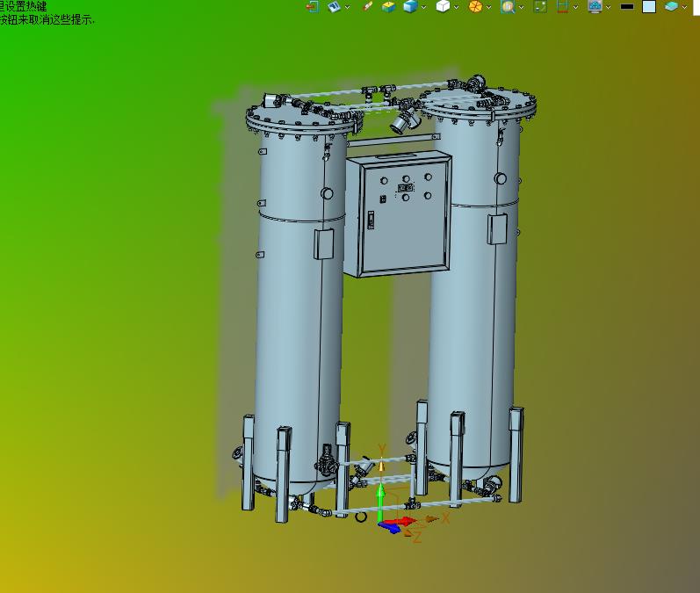Click the ladder-shaped dimension icon

[x=562, y=7]
